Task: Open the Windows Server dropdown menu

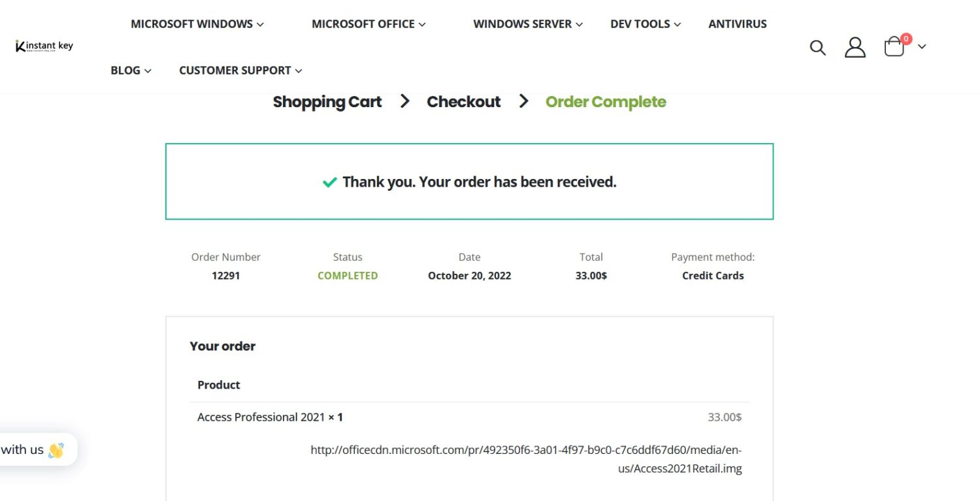Action: pyautogui.click(x=528, y=24)
